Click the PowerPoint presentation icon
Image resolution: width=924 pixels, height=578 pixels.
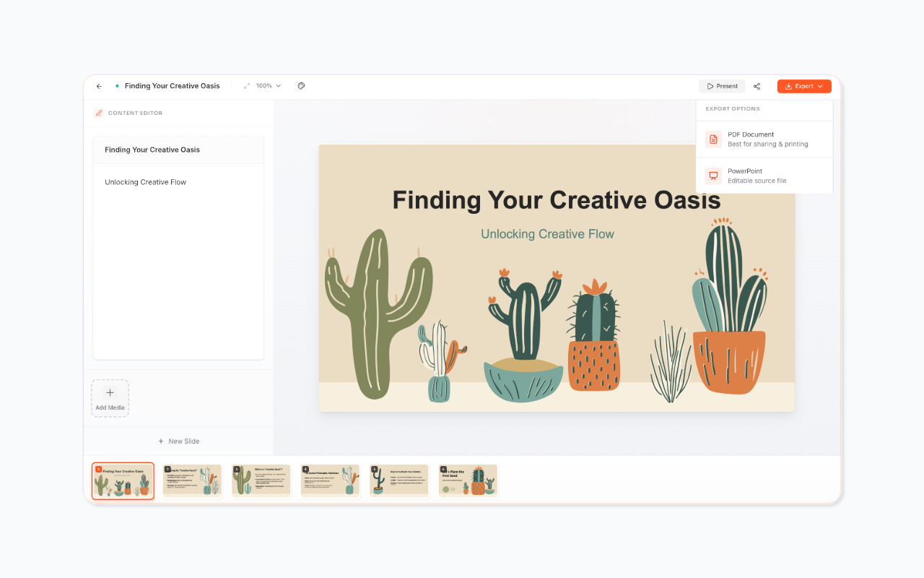[713, 176]
